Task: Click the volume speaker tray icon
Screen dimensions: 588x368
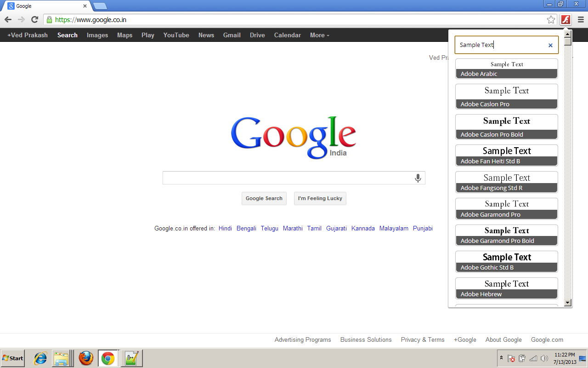Action: [544, 358]
